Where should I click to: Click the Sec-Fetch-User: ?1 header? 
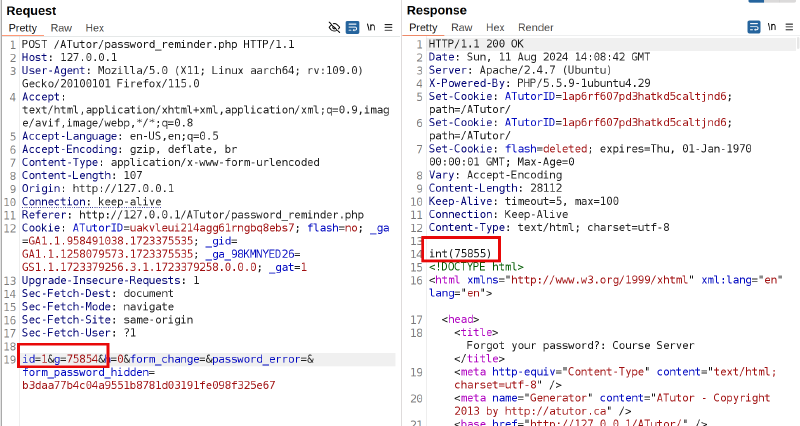79,333
